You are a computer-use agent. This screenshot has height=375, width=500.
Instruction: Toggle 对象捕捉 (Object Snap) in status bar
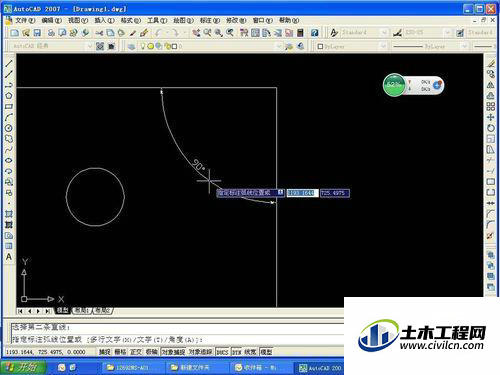(173, 352)
